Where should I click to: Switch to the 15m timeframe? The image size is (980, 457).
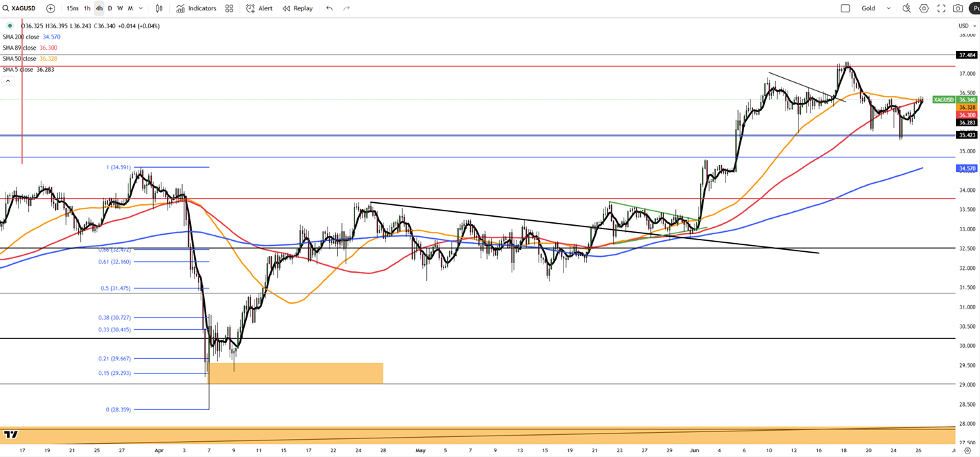pos(72,8)
